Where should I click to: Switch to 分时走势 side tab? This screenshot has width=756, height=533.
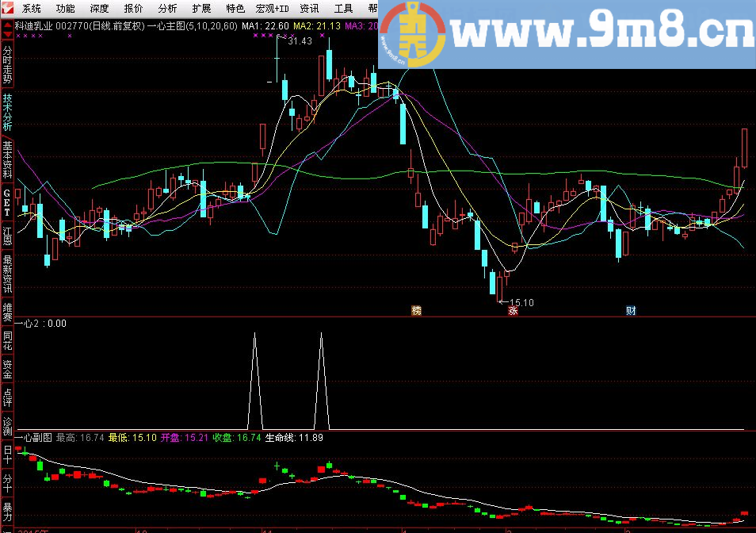pyautogui.click(x=7, y=66)
